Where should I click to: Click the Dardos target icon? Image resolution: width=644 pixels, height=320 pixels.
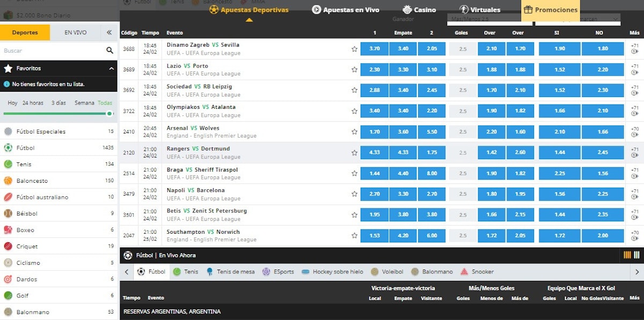click(x=8, y=279)
